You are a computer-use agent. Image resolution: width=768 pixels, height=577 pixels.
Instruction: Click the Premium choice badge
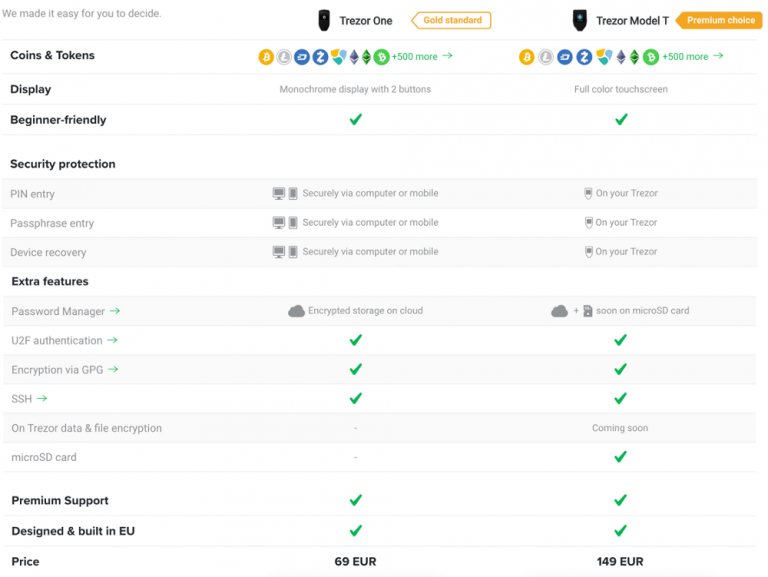719,21
